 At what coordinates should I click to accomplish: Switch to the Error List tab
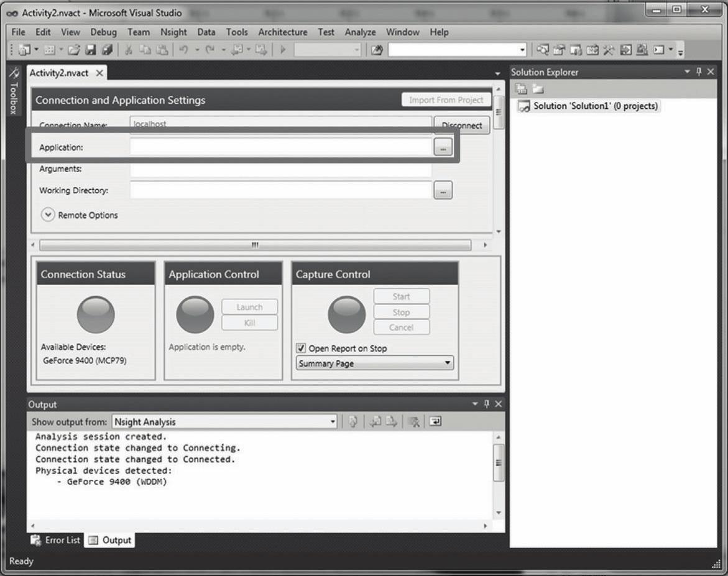pos(56,540)
